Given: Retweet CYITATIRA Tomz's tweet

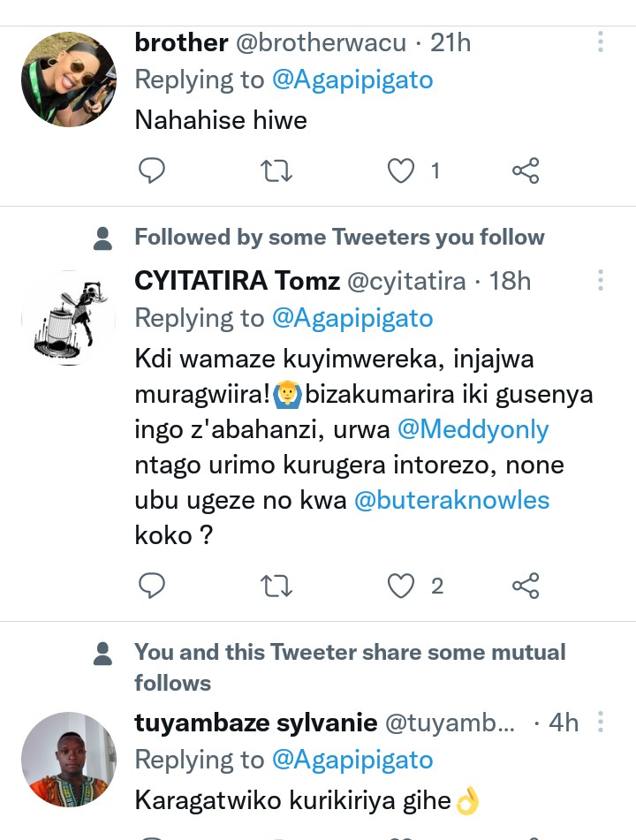Looking at the screenshot, I should click(277, 586).
